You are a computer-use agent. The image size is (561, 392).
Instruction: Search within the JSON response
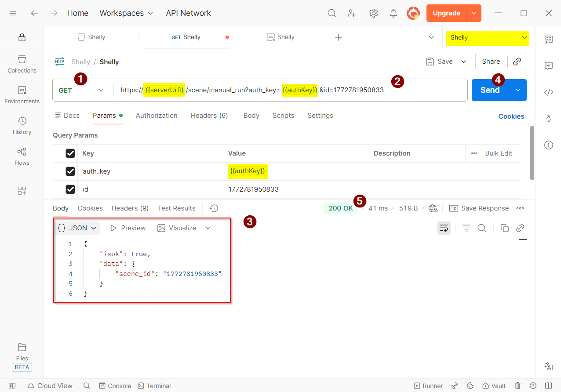click(x=482, y=228)
